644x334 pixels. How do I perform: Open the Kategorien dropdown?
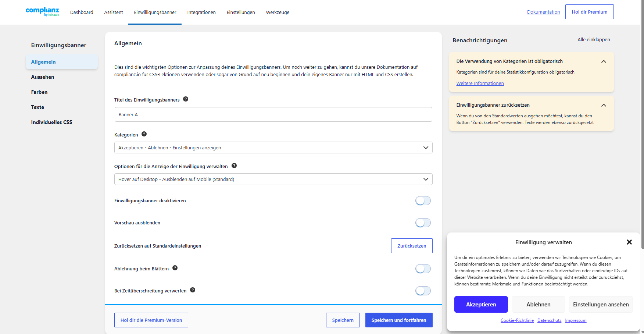[x=273, y=148]
